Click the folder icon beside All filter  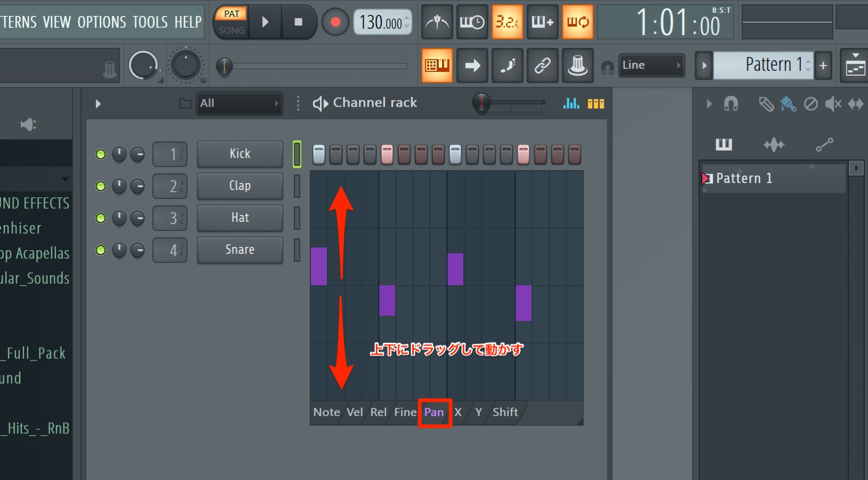185,103
